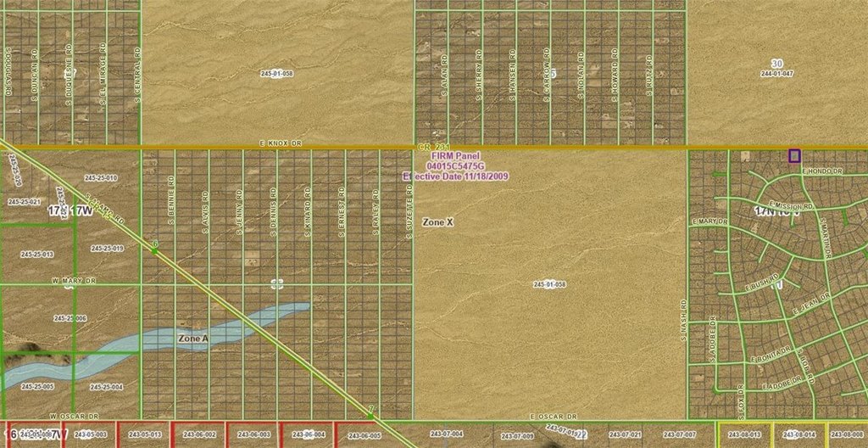Click parcel label '243-06-003'

pyautogui.click(x=253, y=434)
